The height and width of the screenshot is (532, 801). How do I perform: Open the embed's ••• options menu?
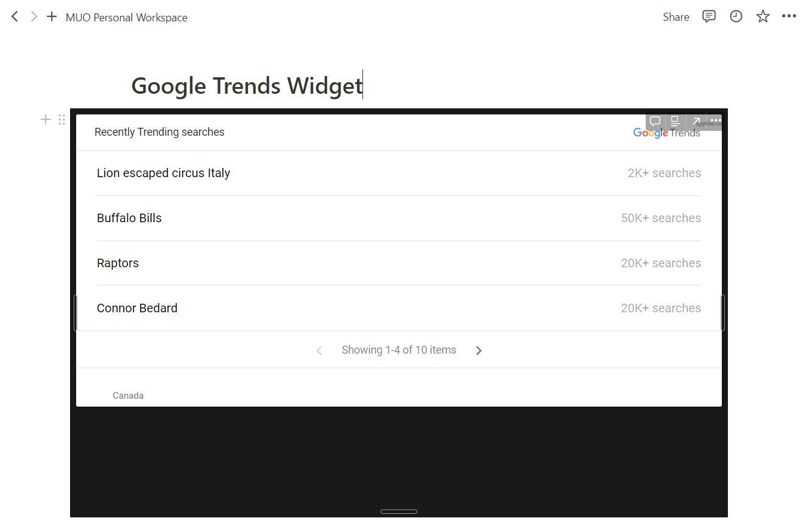[714, 121]
